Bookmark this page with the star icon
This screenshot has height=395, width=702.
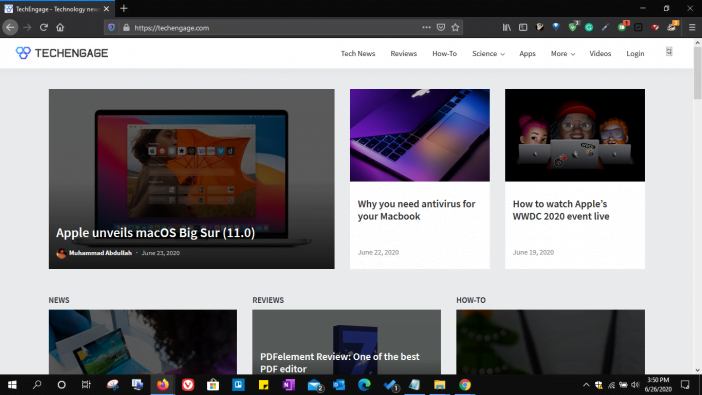455,27
